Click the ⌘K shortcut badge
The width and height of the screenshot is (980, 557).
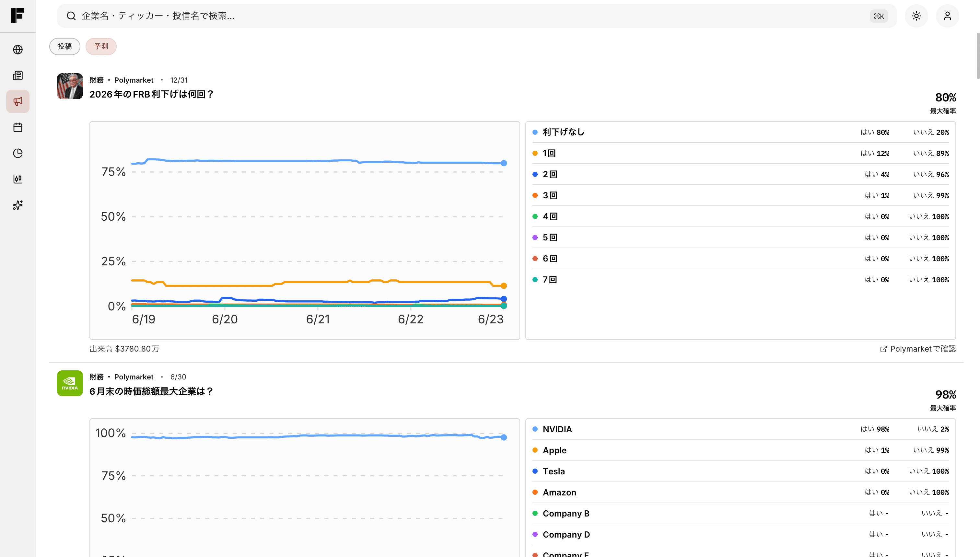tap(879, 16)
